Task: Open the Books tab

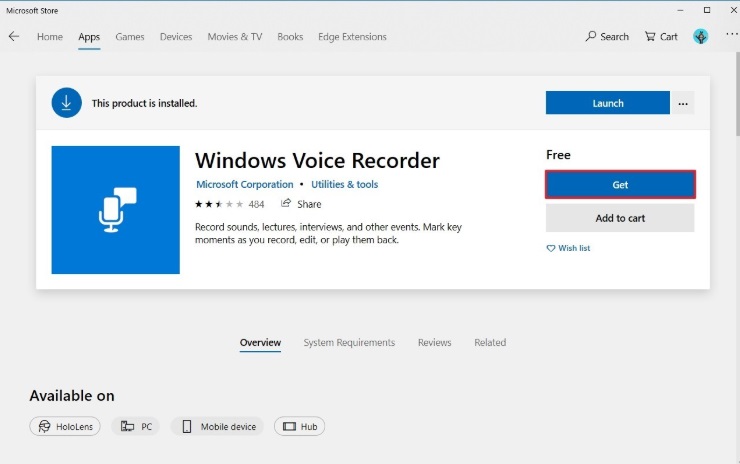Action: click(x=290, y=37)
